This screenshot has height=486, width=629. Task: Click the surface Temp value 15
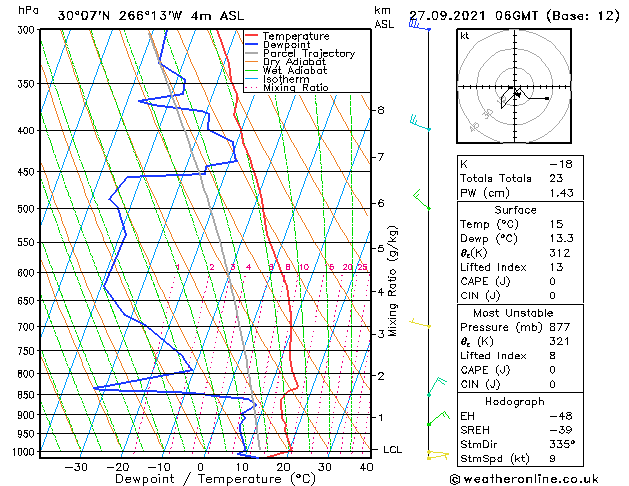point(556,224)
